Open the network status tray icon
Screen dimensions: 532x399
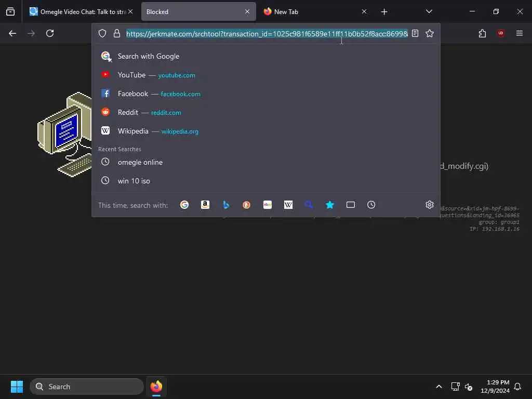[455, 387]
